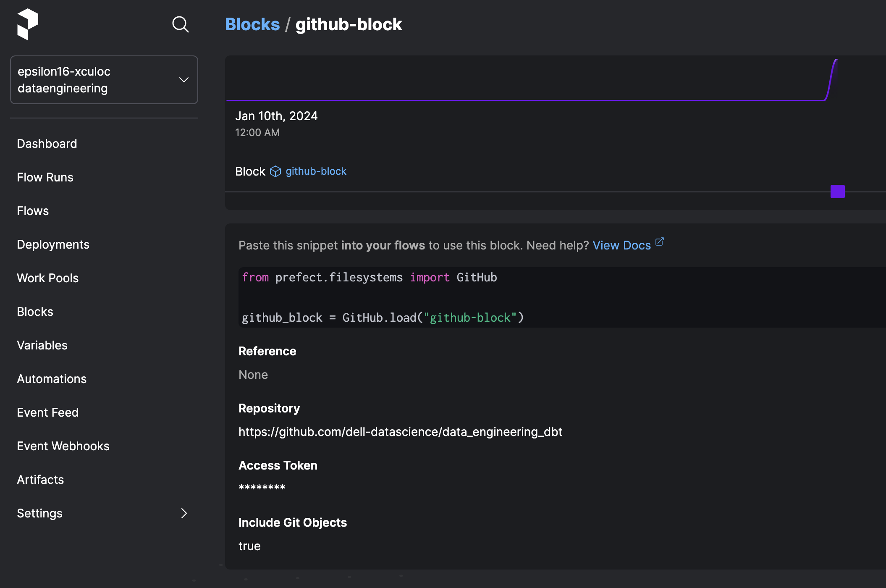
Task: Open Automations section
Action: click(52, 379)
